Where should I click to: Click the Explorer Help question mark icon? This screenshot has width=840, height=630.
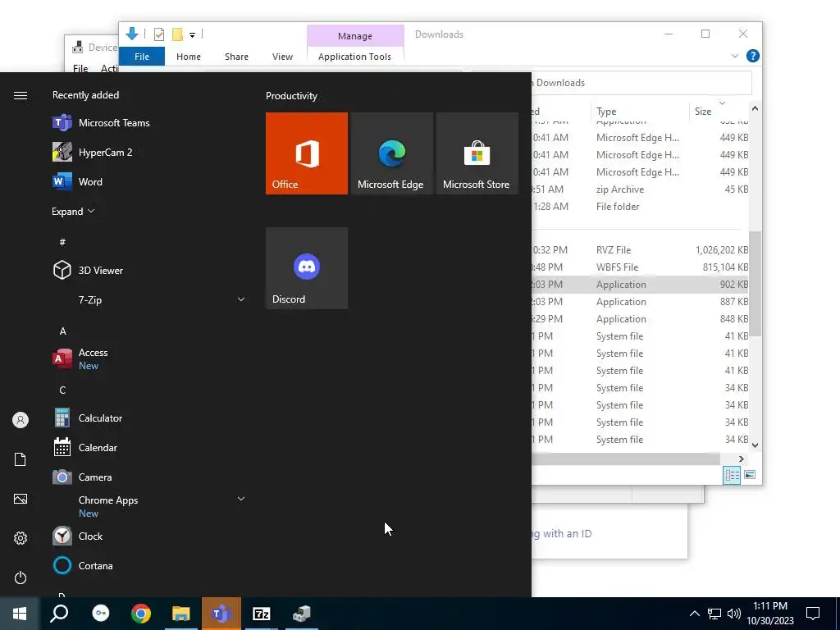(753, 56)
